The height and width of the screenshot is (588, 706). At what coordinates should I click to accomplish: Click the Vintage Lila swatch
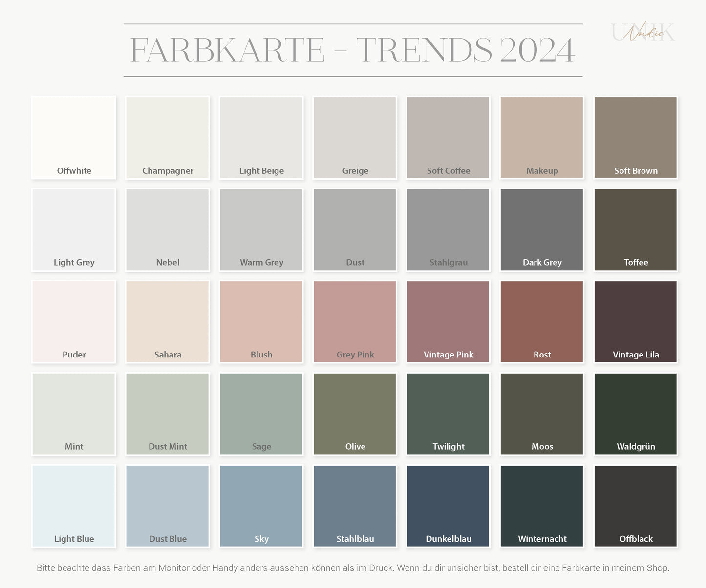636,321
